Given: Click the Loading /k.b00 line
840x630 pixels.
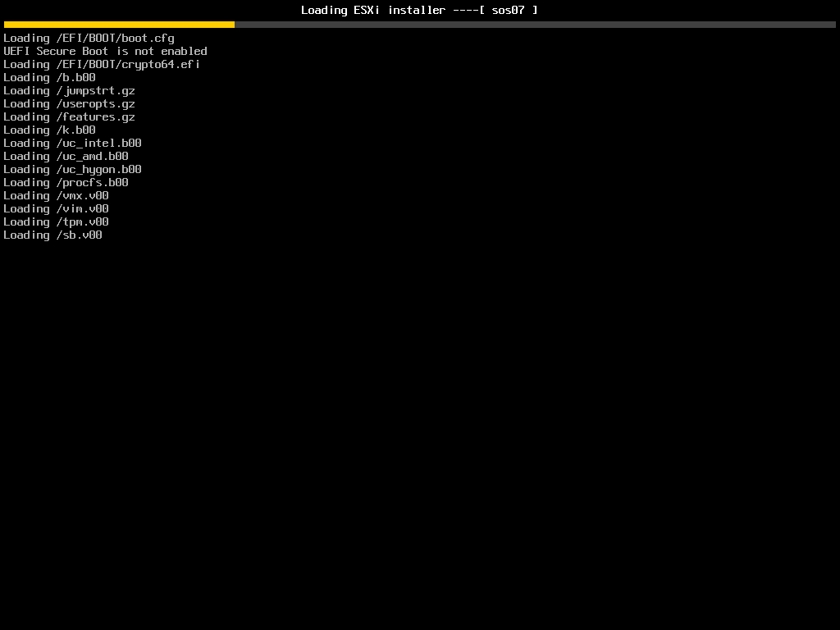Looking at the screenshot, I should point(49,130).
